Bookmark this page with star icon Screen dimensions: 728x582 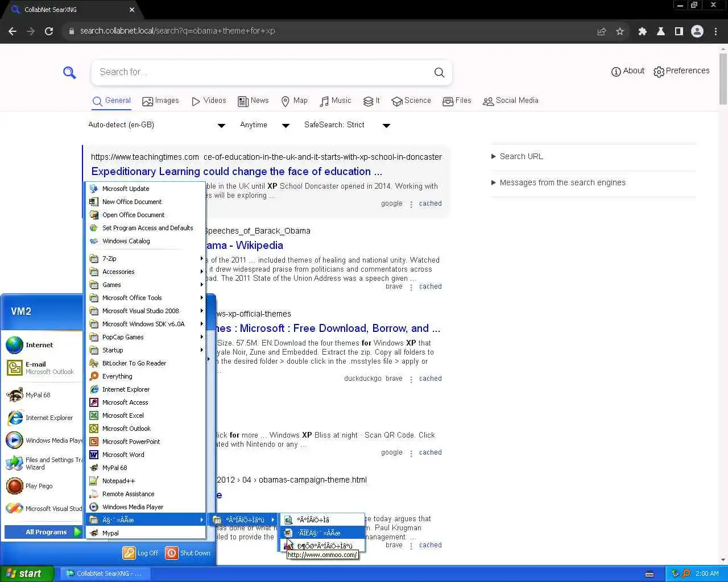tap(620, 31)
